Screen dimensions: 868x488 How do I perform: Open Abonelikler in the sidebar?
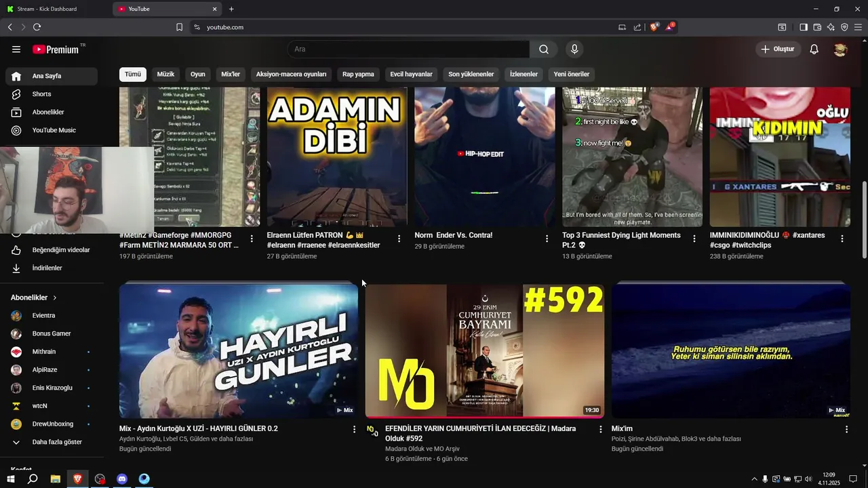click(52, 112)
